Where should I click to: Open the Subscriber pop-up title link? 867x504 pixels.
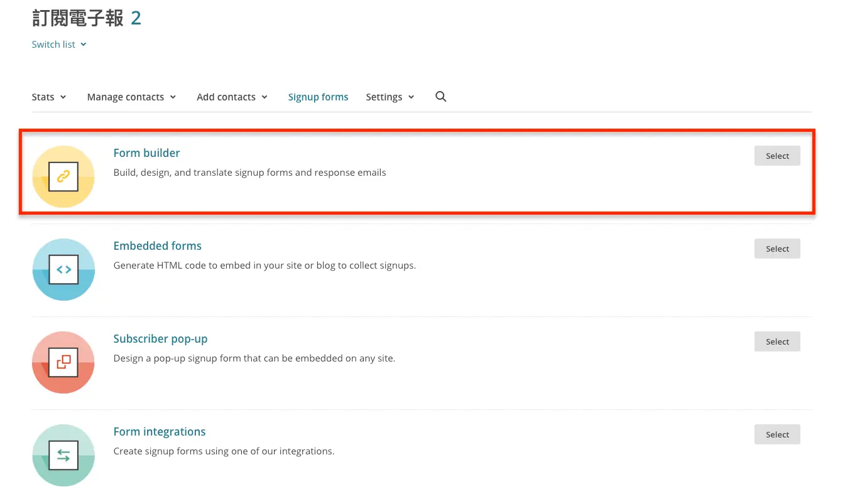[160, 339]
